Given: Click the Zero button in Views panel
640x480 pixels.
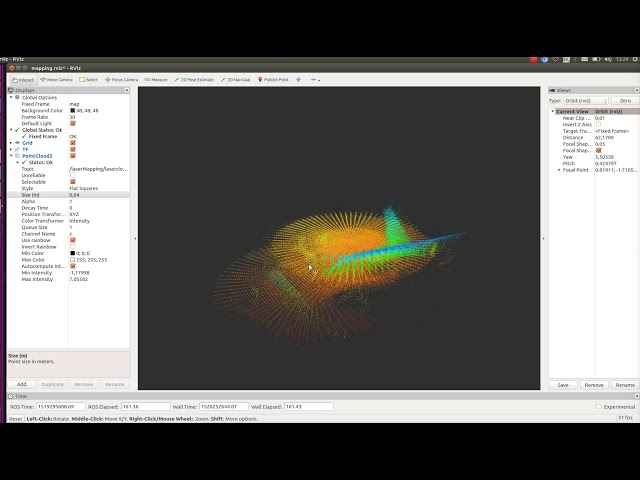Looking at the screenshot, I should [x=625, y=100].
